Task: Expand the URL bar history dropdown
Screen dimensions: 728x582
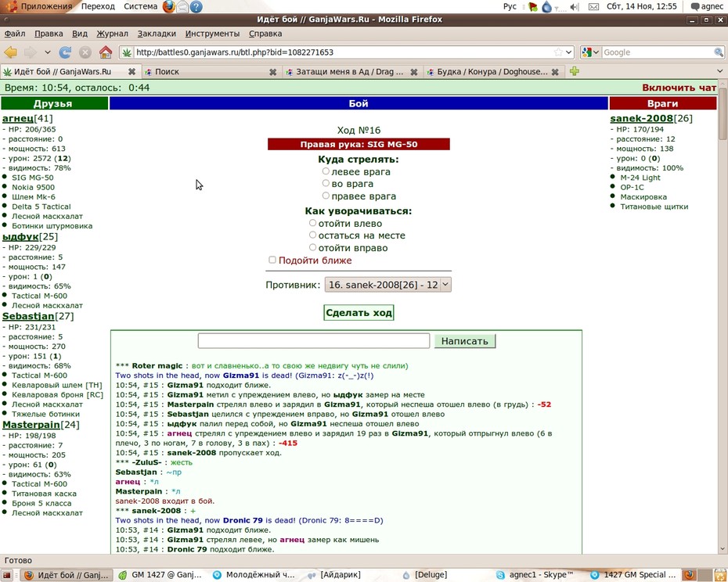Action: tap(569, 52)
